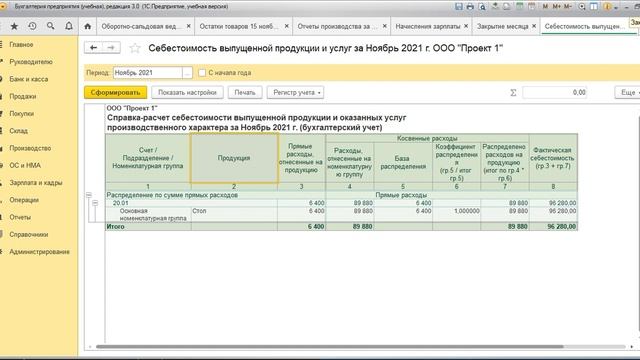Click the Zoom scale magnifier icon in the title bar
This screenshot has height=360, width=640.
click(582, 7)
